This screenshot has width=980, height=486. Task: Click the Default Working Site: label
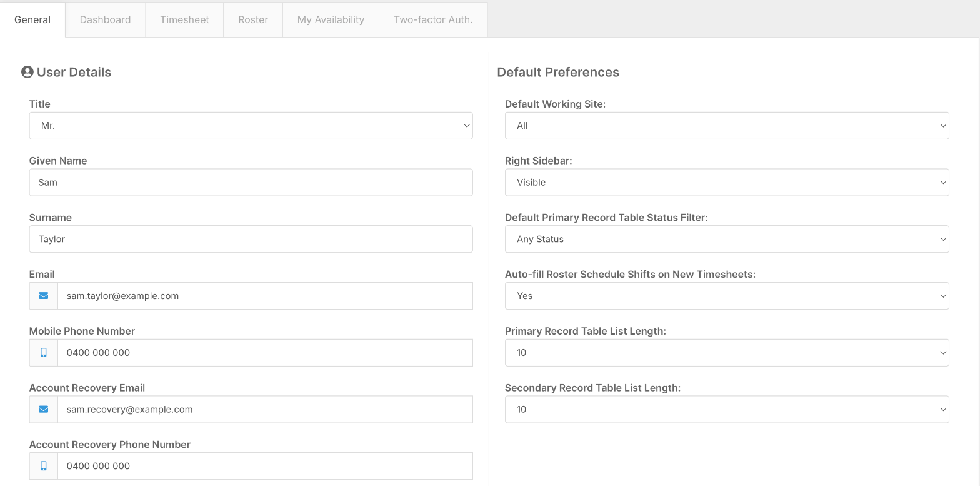coord(555,104)
